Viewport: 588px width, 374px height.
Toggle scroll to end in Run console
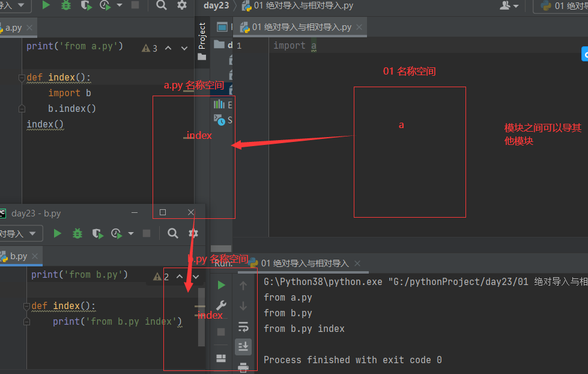(243, 346)
